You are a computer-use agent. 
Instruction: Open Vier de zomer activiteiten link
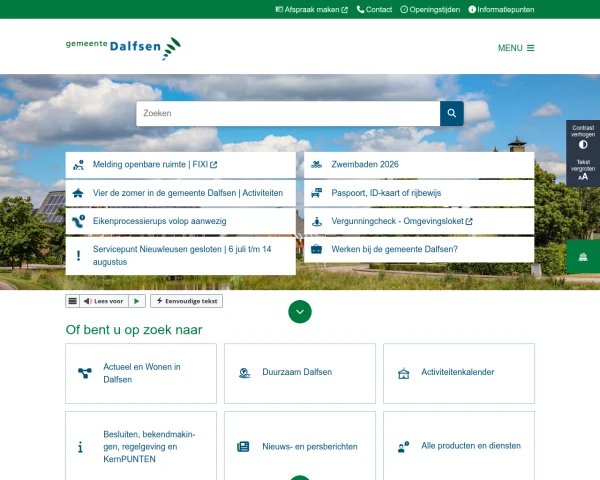pyautogui.click(x=181, y=193)
